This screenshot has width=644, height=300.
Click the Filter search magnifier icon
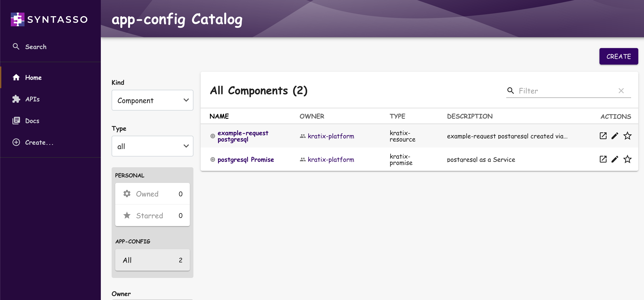click(x=510, y=91)
